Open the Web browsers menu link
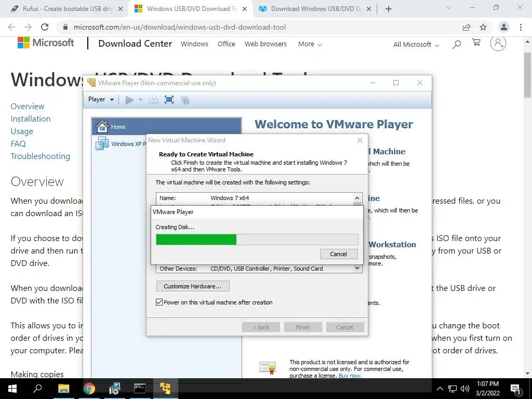The height and width of the screenshot is (399, 532). [265, 44]
